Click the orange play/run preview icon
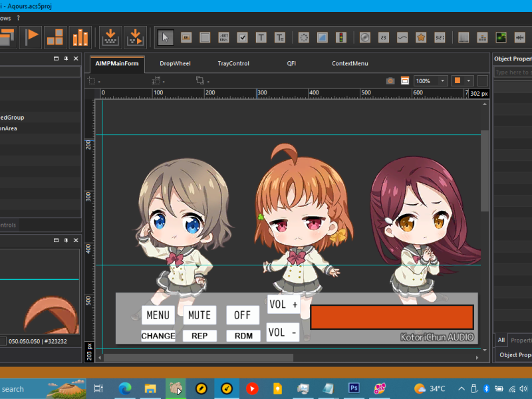Image resolution: width=532 pixels, height=399 pixels. (x=31, y=37)
